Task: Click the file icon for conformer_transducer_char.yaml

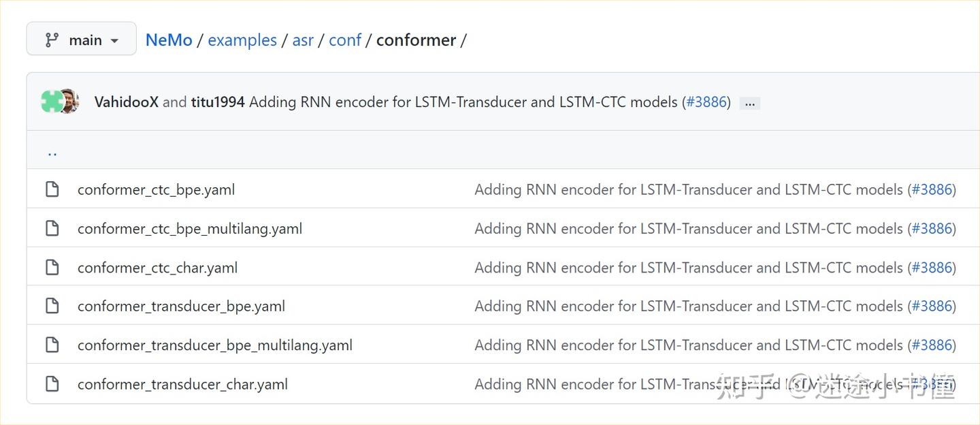Action: point(52,383)
